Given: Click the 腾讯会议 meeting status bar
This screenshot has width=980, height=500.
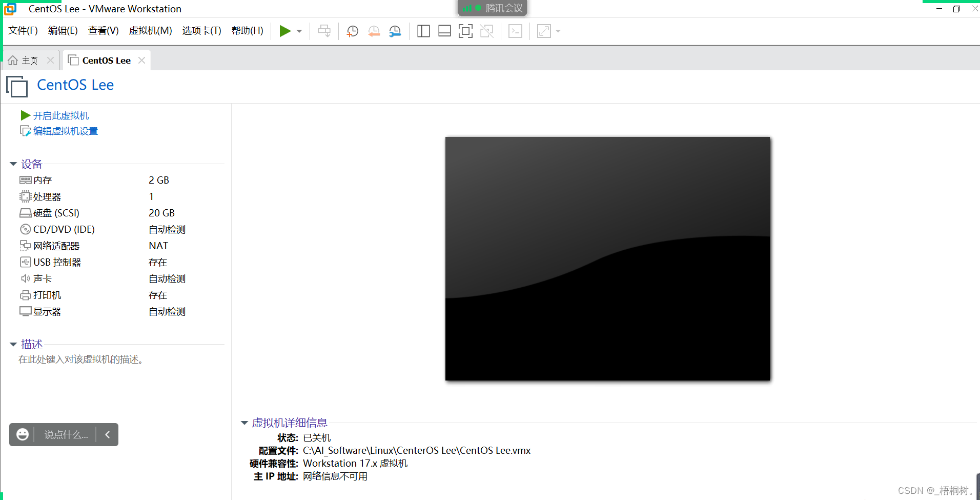Looking at the screenshot, I should [x=492, y=8].
